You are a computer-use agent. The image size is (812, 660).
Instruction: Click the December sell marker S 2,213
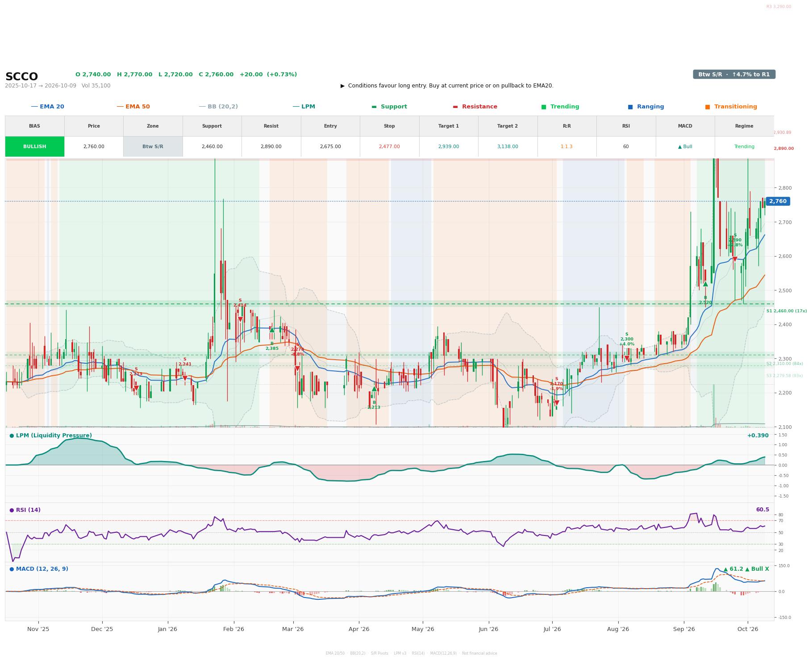[136, 388]
